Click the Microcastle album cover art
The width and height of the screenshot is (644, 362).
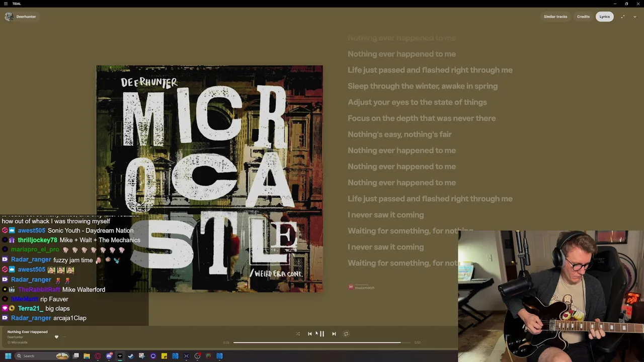click(x=209, y=178)
